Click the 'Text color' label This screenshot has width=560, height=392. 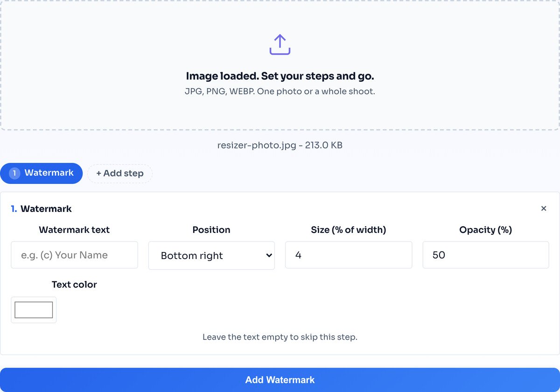tap(74, 285)
